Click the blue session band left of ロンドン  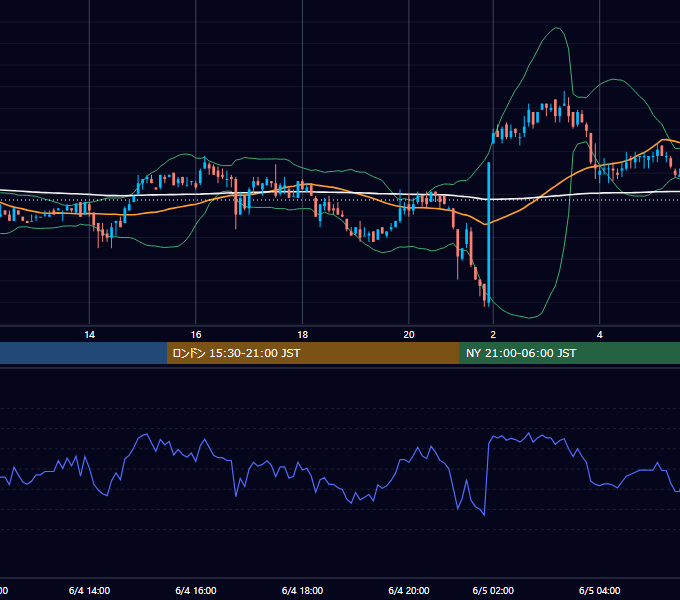tap(83, 353)
